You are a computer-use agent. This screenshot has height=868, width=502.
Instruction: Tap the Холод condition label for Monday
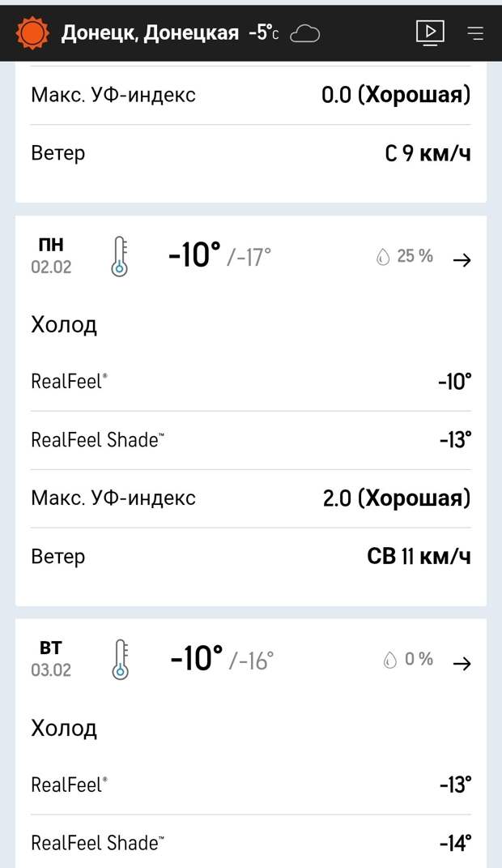coord(64,324)
